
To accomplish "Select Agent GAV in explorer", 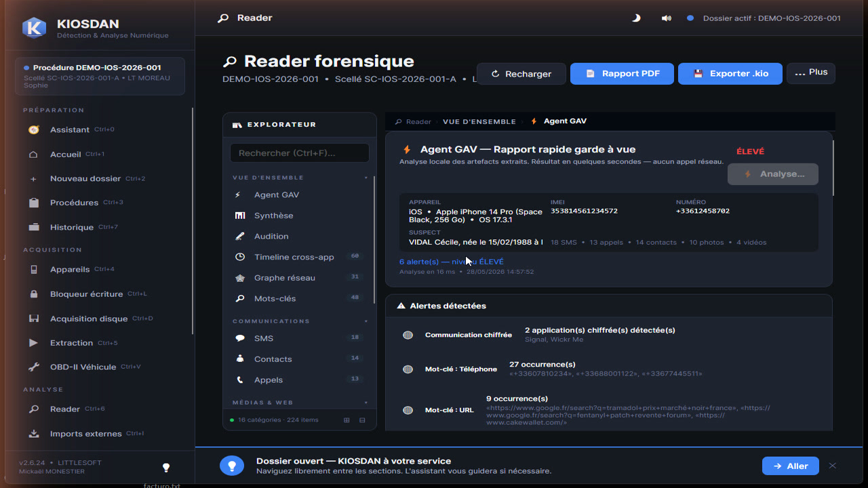I will (x=298, y=195).
